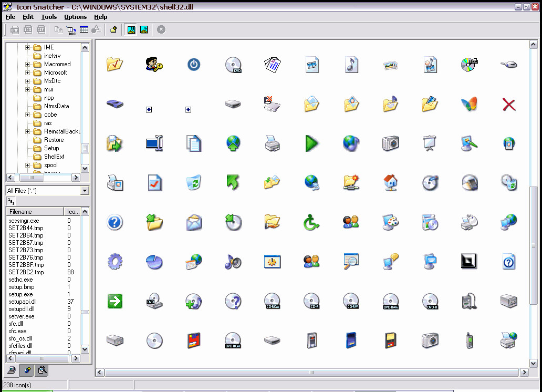Select the music note file icon
Screen dimensions: 542x392
(x=351, y=65)
